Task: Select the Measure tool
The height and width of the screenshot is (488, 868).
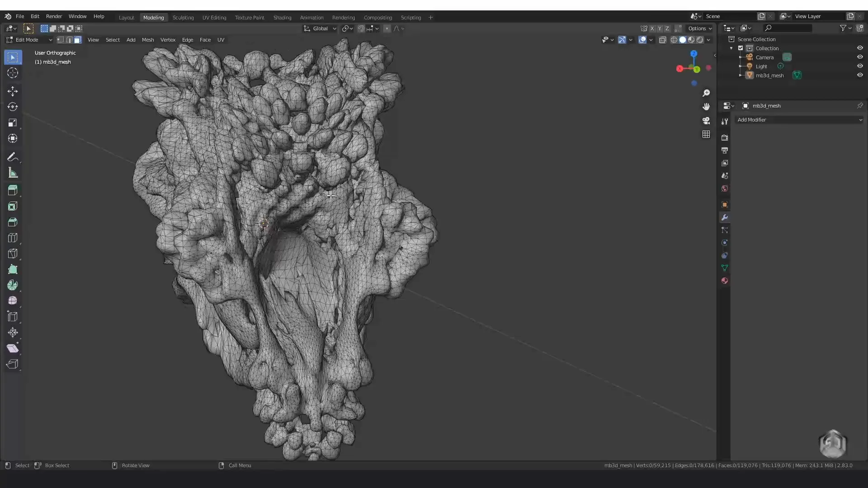Action: pos(13,173)
